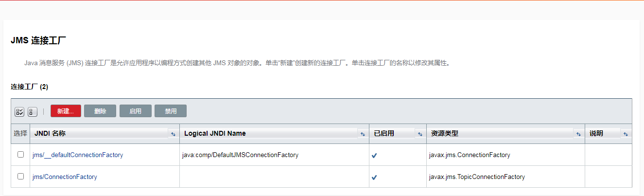Screen dimensions: 644x196
Task: Open the jms/ConnectionFactory link
Action: 65,177
